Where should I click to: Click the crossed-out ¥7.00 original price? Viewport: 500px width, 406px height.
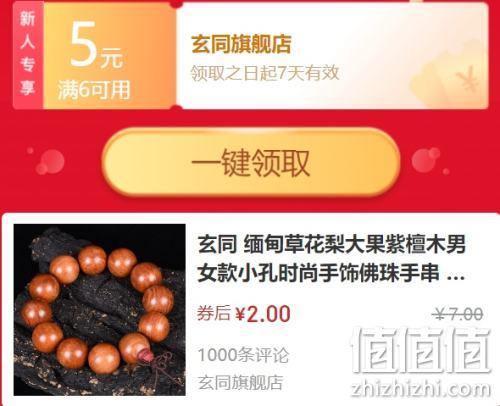459,314
